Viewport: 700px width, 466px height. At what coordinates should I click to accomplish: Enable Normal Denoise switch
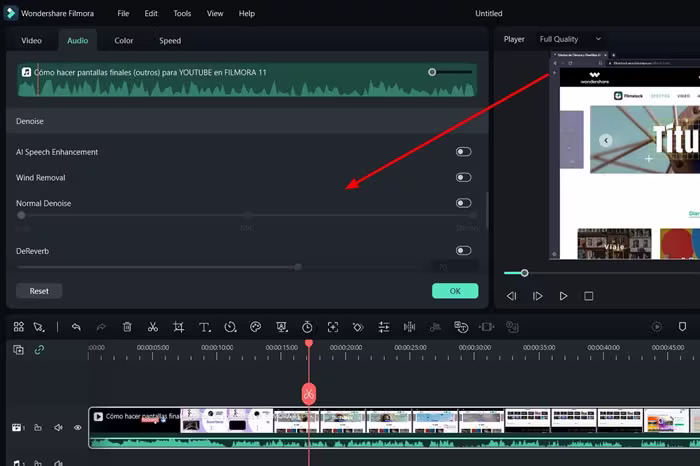463,203
